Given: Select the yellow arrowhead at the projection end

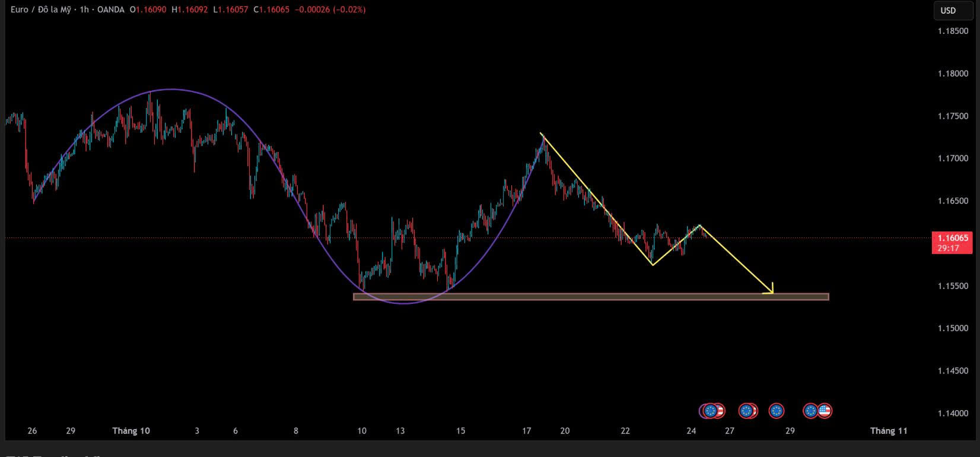Looking at the screenshot, I should (x=770, y=290).
